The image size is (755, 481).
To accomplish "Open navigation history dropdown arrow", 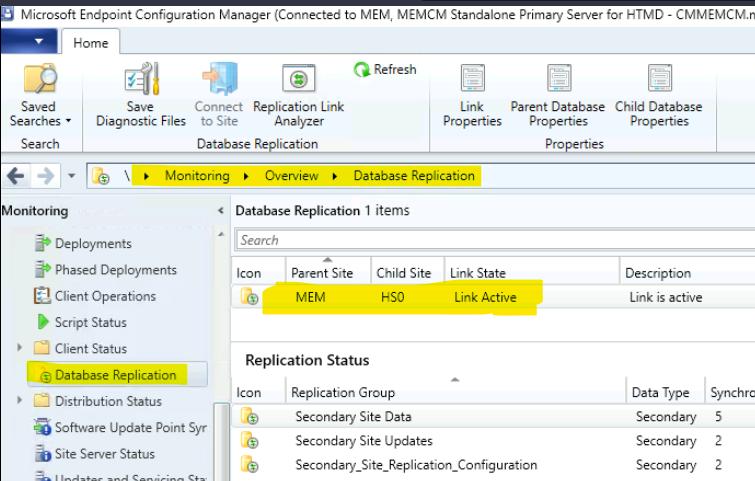I will (72, 176).
